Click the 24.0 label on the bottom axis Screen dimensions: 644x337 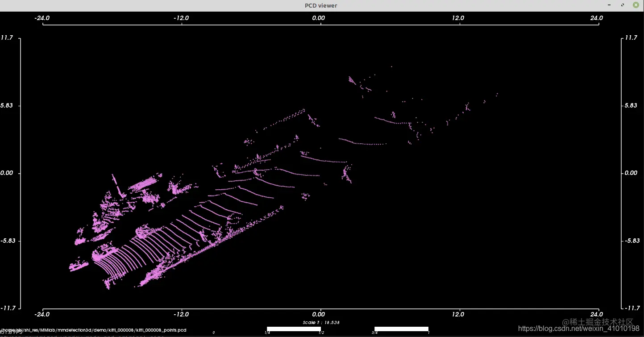pos(597,314)
